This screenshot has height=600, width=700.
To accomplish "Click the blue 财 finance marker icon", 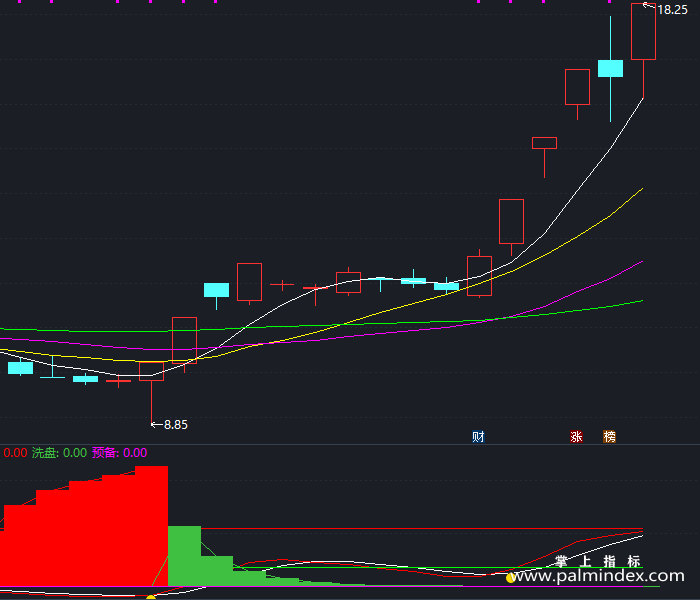I will click(478, 437).
